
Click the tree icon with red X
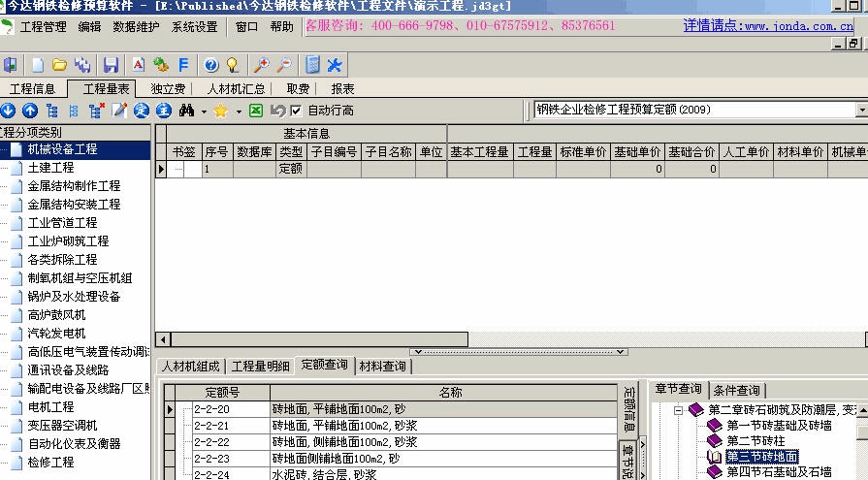pyautogui.click(x=96, y=111)
